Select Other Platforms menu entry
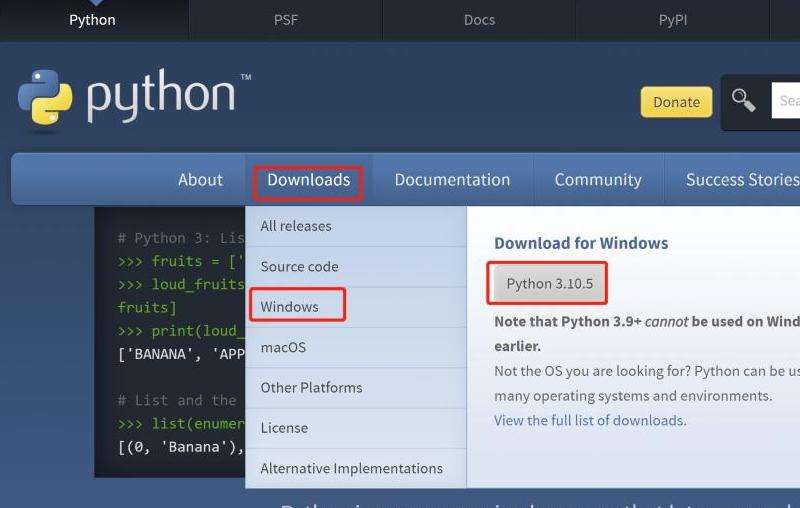Viewport: 800px width, 508px height. 356,388
